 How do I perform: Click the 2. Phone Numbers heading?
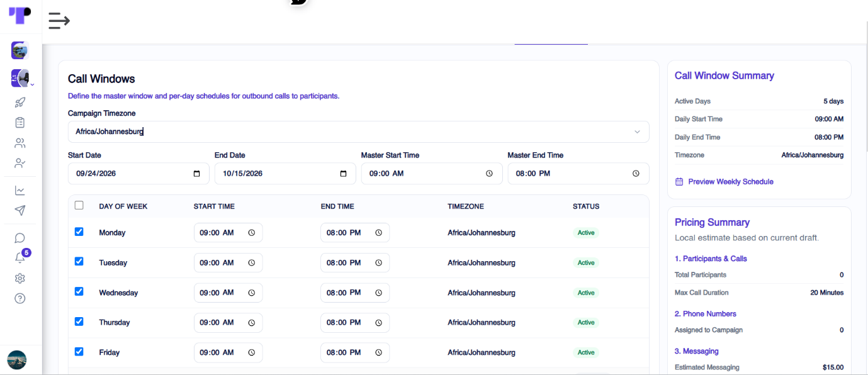(x=706, y=314)
